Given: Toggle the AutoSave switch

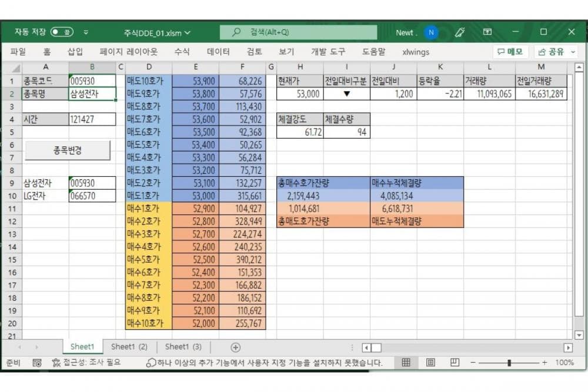Looking at the screenshot, I should pyautogui.click(x=62, y=32).
